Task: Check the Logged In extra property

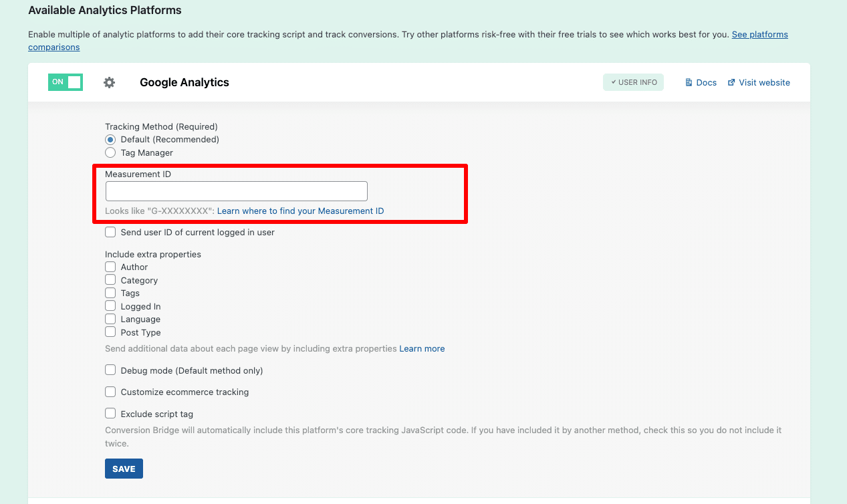Action: 110,306
